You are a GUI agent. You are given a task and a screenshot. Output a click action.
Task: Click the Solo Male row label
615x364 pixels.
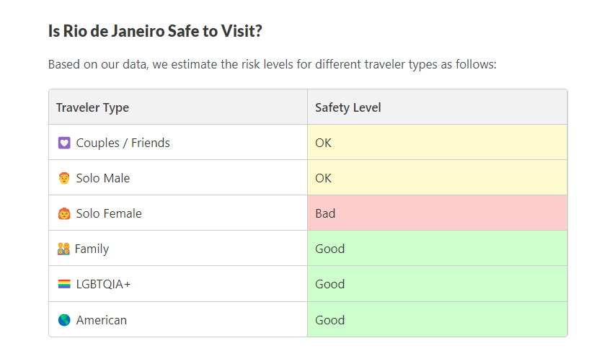pyautogui.click(x=103, y=178)
